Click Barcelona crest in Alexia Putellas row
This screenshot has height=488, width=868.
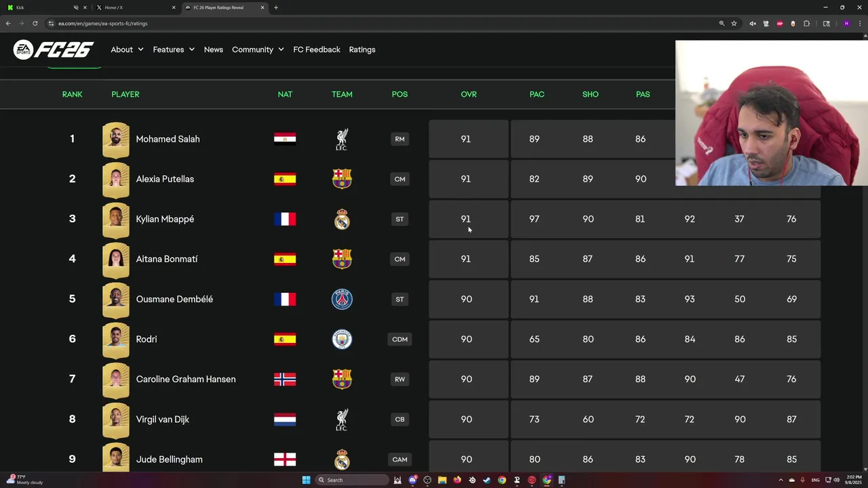tap(342, 179)
